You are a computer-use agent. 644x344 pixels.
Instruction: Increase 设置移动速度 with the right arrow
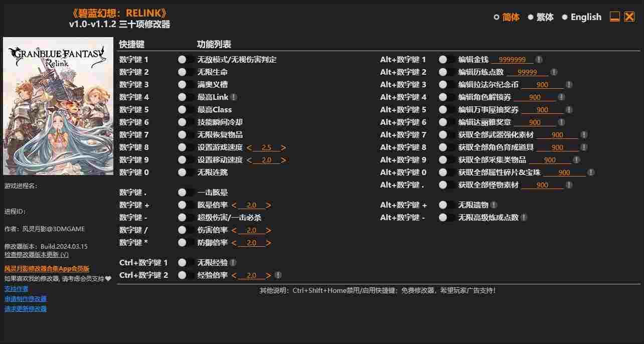(x=283, y=160)
